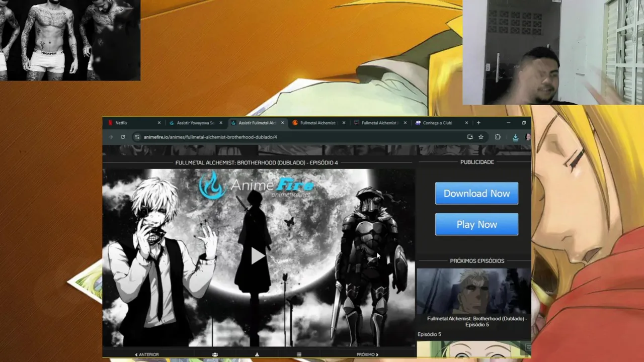Screen dimensions: 644x362
Task: Switch to the Assistir Yowayowa tab
Action: click(x=195, y=123)
